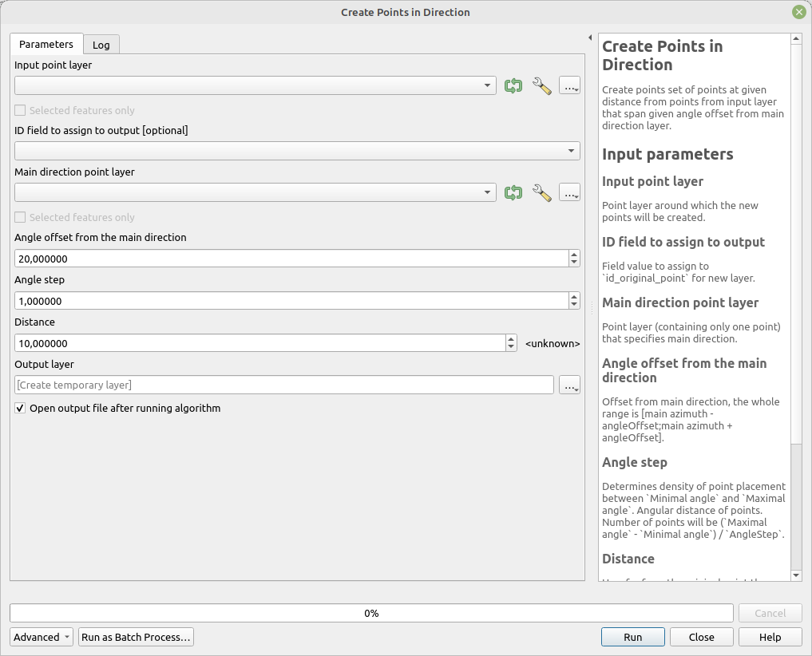This screenshot has height=656, width=812.
Task: Browse for Input point layer file
Action: pyautogui.click(x=569, y=86)
